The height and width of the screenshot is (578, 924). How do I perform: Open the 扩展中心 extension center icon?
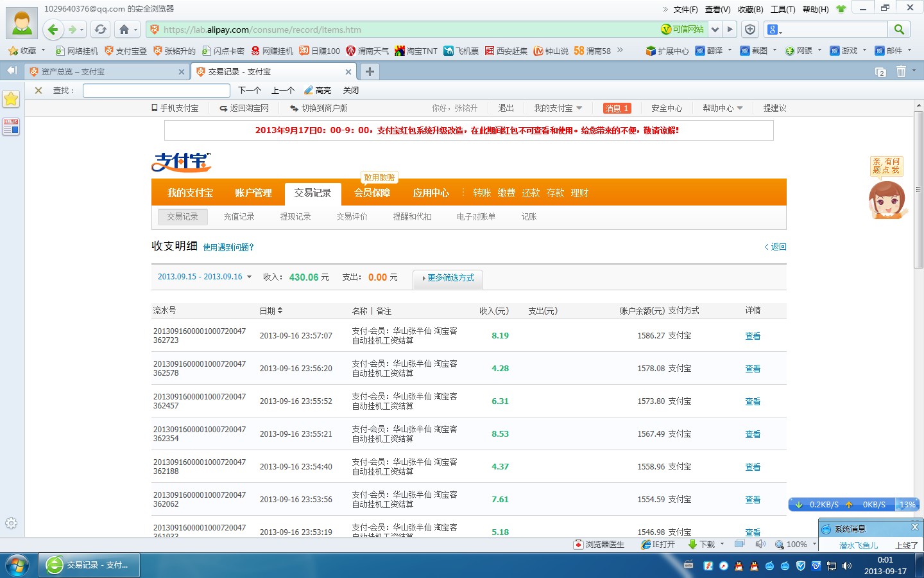667,51
